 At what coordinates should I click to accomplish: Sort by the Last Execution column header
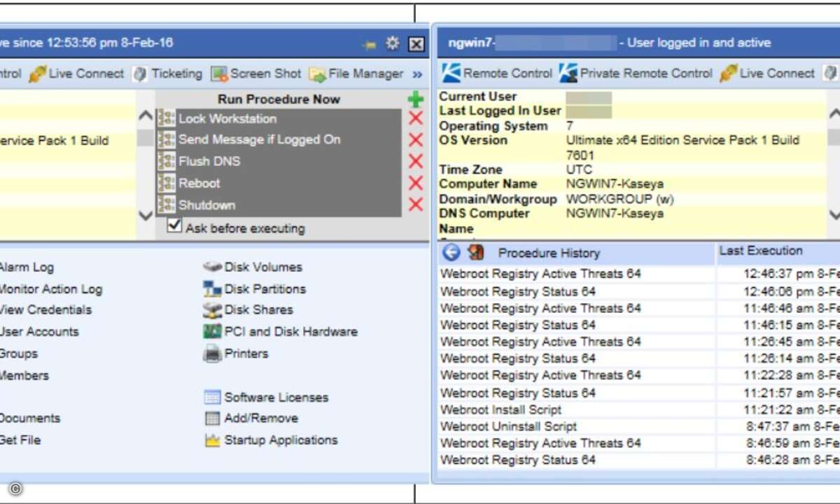[761, 251]
